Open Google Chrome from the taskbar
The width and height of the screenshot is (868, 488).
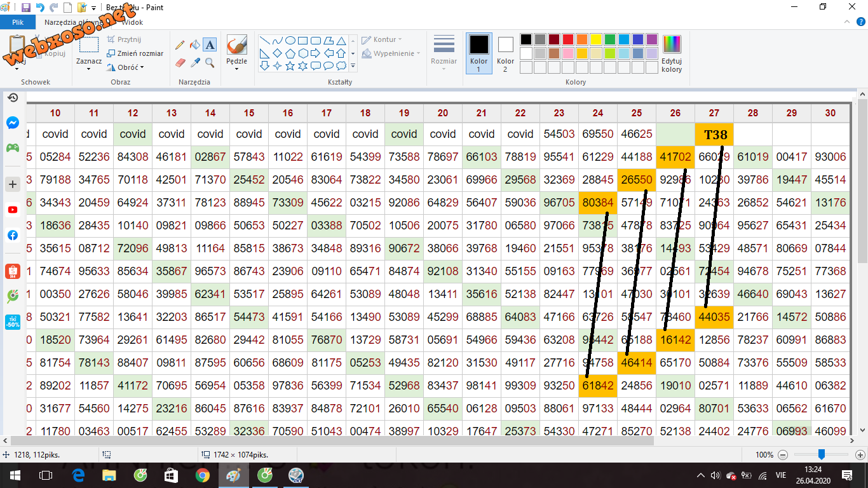(x=203, y=475)
